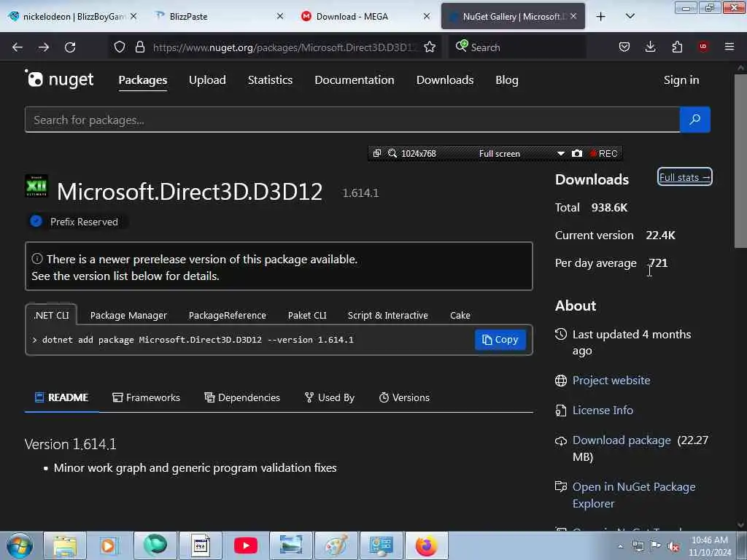Open the Firefox taskbar icon
The height and width of the screenshot is (560, 747).
426,545
